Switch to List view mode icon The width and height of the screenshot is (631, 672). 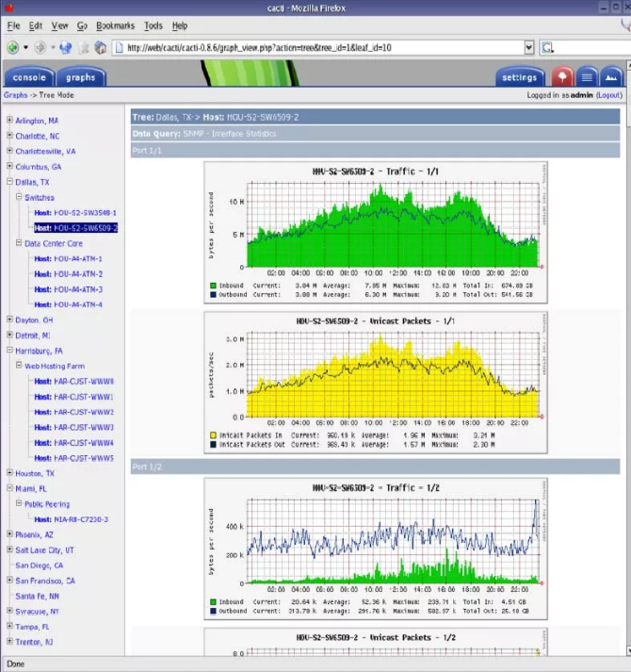586,77
